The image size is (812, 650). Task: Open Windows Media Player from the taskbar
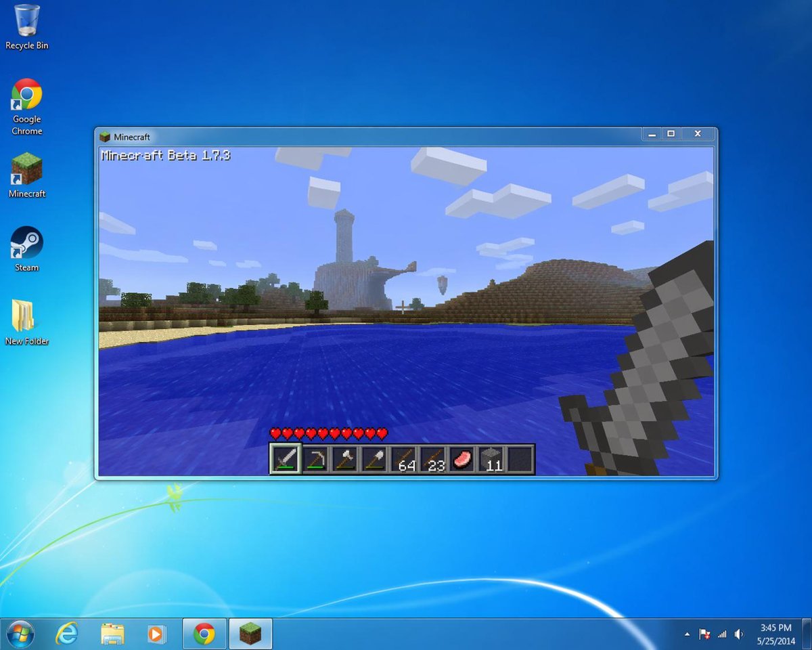[157, 634]
